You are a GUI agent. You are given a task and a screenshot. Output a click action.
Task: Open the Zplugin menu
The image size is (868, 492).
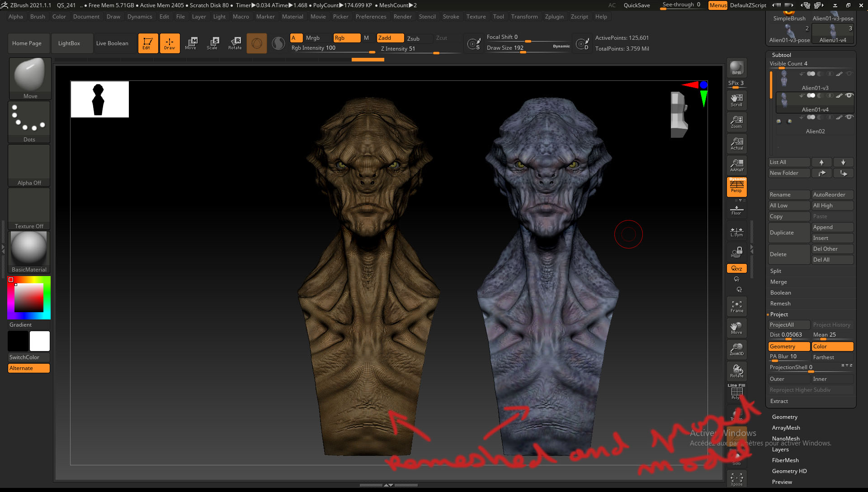point(554,17)
